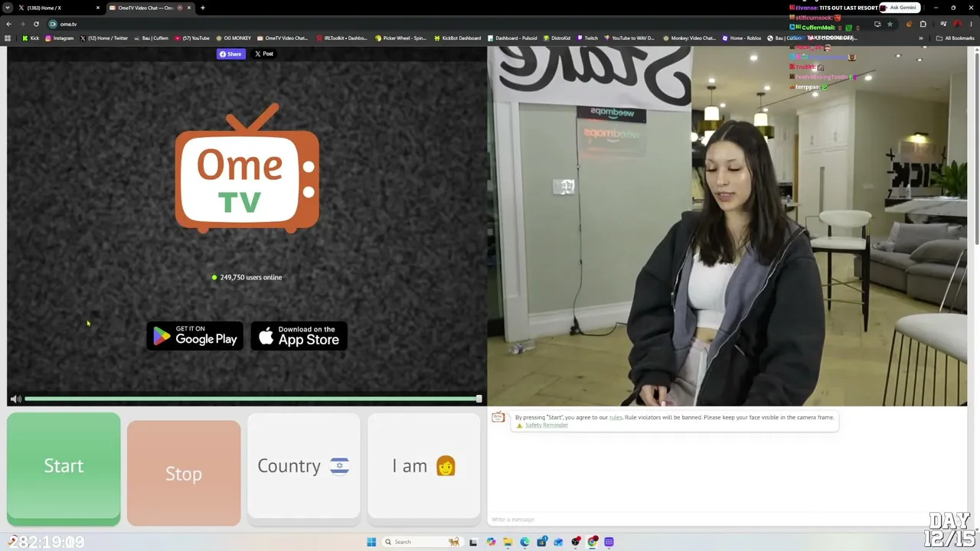
Task: Open the Home / Twitter bookmark
Action: pyautogui.click(x=104, y=38)
